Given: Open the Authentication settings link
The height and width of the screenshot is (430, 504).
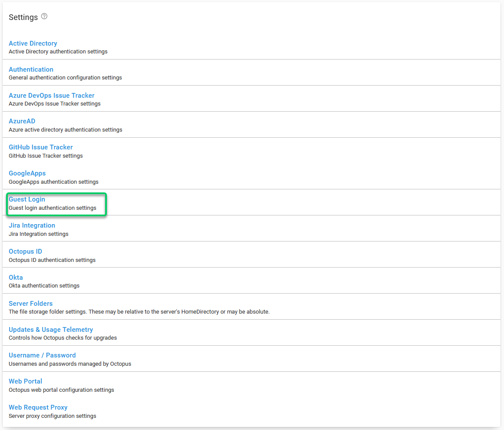Looking at the screenshot, I should point(31,69).
